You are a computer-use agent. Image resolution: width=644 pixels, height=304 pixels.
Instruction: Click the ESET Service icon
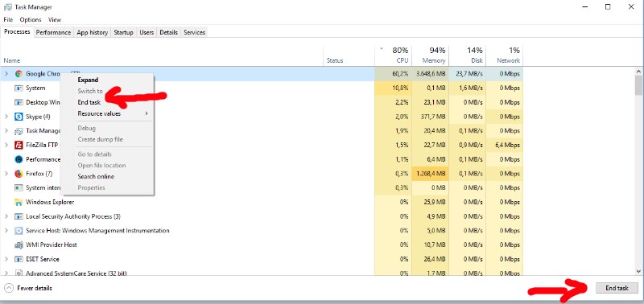click(x=19, y=259)
